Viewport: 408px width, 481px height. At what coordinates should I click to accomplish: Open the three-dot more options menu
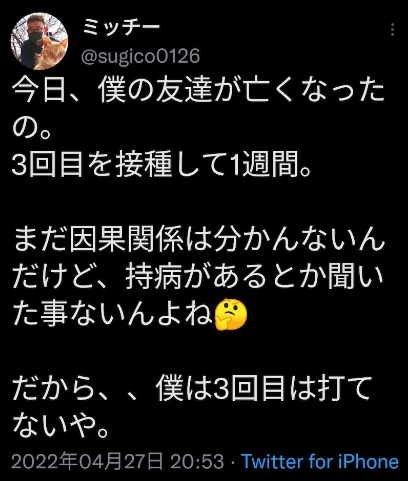pyautogui.click(x=393, y=30)
